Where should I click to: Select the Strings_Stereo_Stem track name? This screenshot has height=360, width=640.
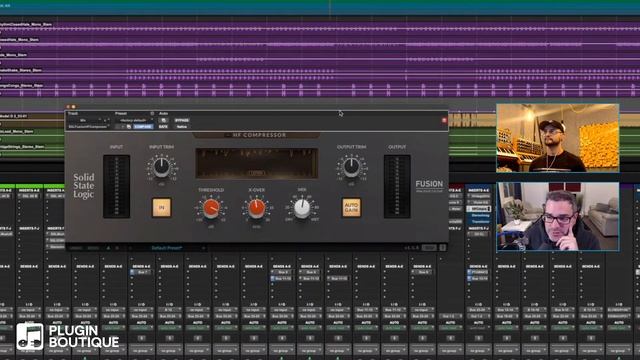[x=22, y=146]
